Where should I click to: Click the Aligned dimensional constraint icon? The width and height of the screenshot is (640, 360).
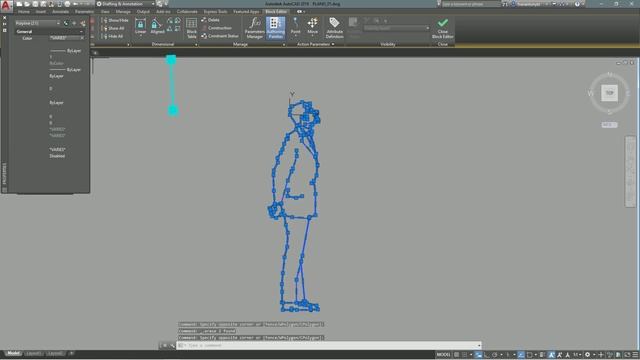pos(157,26)
